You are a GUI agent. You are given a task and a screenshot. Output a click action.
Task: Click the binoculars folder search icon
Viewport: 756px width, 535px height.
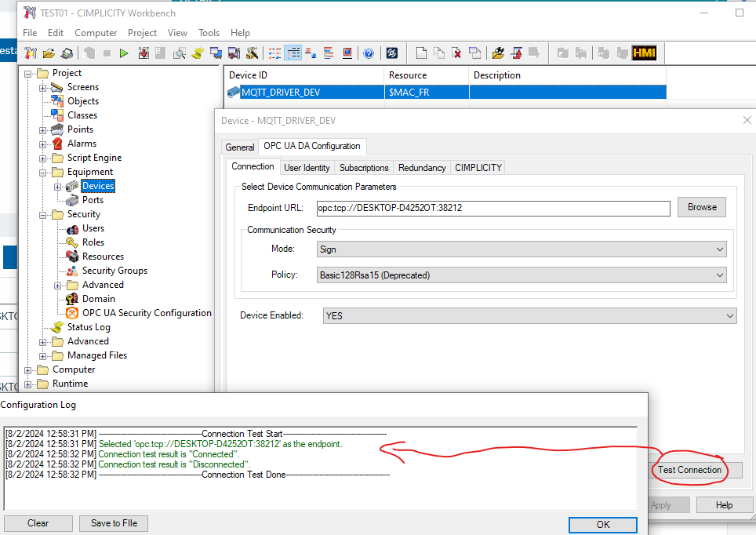coord(498,53)
